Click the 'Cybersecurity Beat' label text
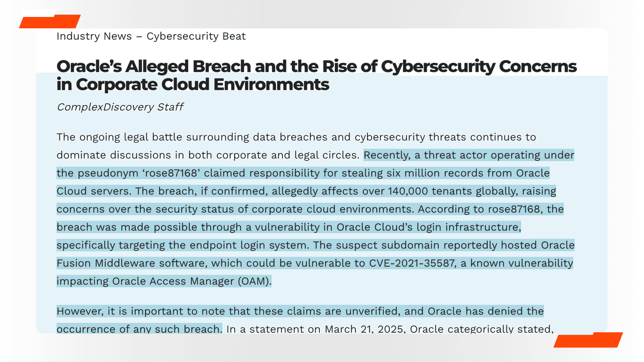Screen dimensions: 644x362 [196, 36]
